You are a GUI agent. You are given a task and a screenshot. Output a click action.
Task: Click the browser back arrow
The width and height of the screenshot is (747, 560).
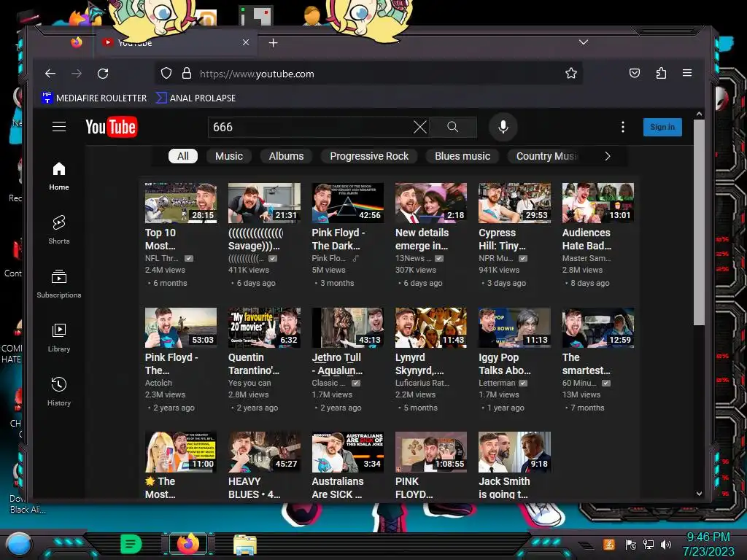50,74
